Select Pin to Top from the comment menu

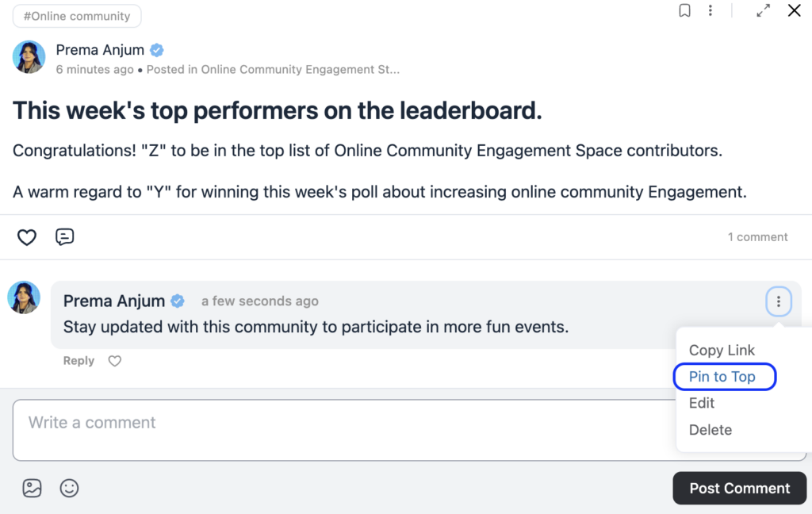pyautogui.click(x=722, y=377)
